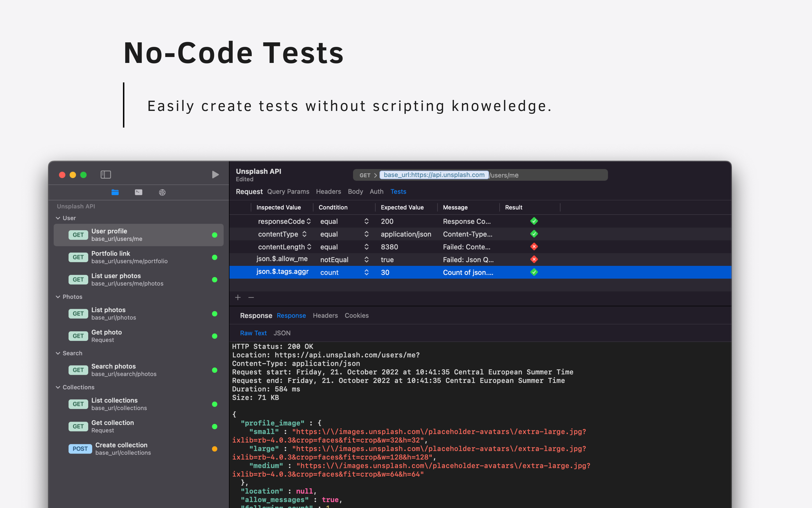Screen dimensions: 812x508
Task: Select the blue Response tab
Action: [291, 316]
